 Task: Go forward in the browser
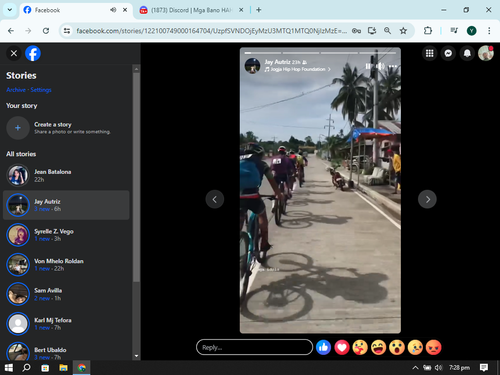pos(28,31)
